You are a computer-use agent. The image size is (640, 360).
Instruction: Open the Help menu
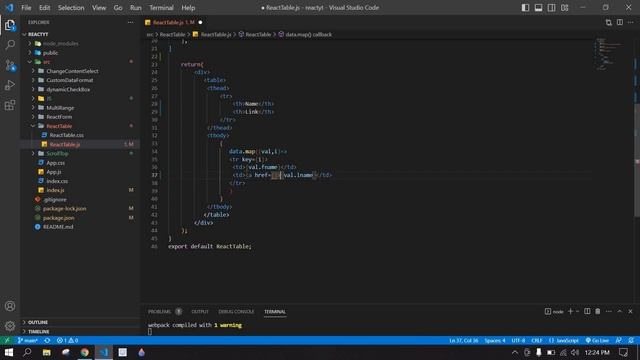pyautogui.click(x=188, y=8)
